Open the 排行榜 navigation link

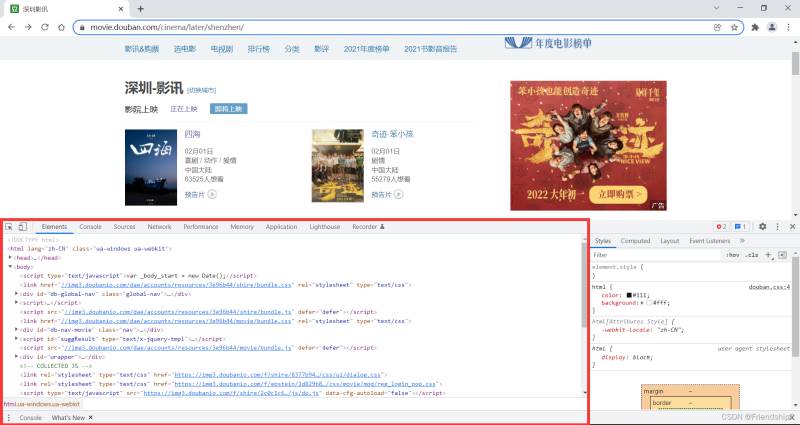click(x=259, y=49)
